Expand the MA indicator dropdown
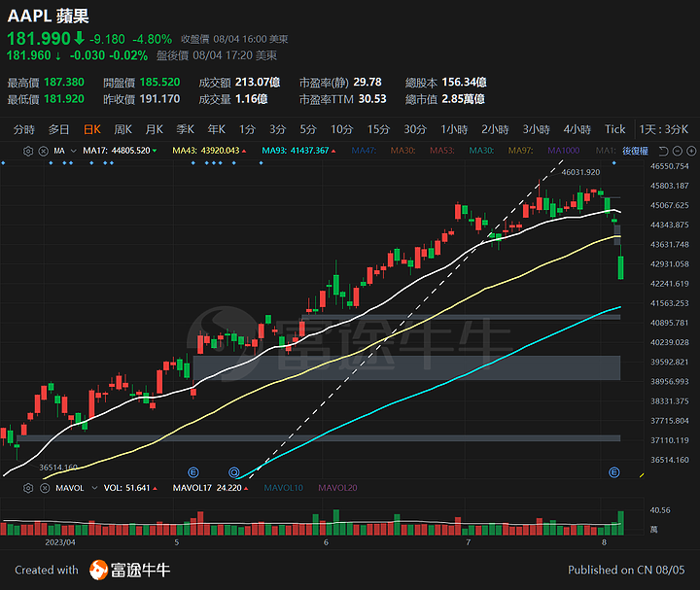The width and height of the screenshot is (700, 590). [74, 151]
